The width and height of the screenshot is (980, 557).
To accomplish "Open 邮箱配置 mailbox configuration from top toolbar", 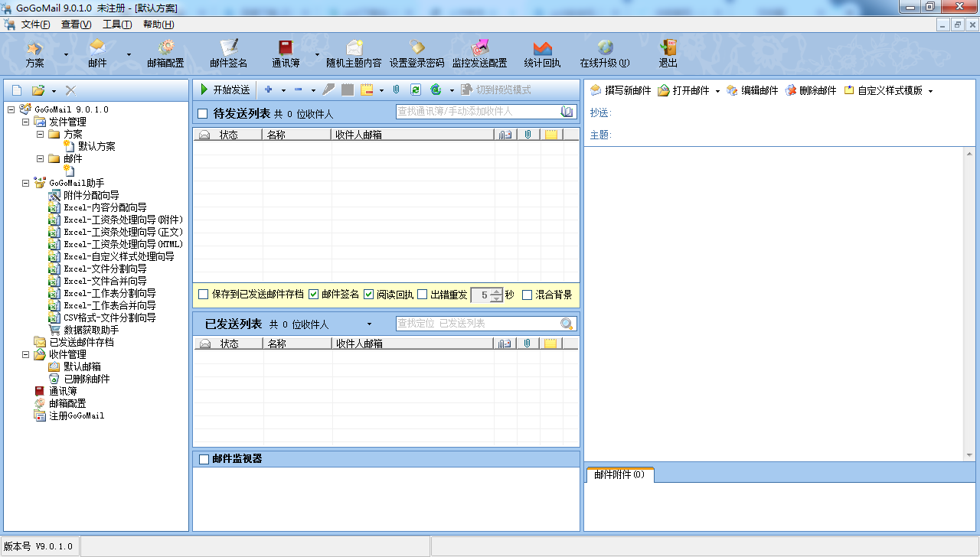I will 165,54.
